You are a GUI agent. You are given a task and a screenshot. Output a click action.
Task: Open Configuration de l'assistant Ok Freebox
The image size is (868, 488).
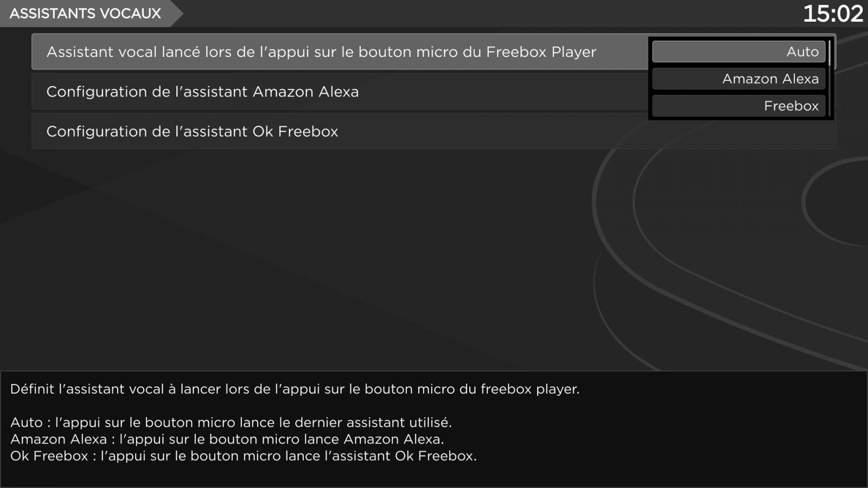[x=192, y=131]
